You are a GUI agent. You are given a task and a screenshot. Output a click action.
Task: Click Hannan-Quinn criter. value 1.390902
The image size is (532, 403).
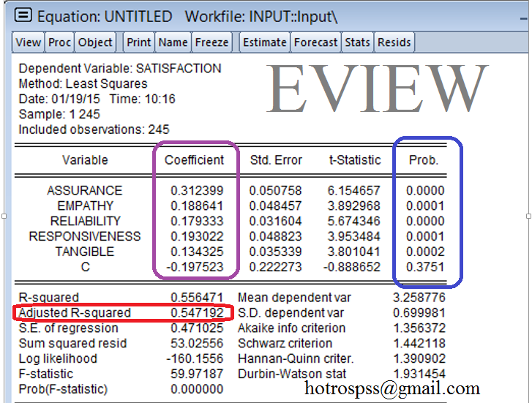[419, 358]
